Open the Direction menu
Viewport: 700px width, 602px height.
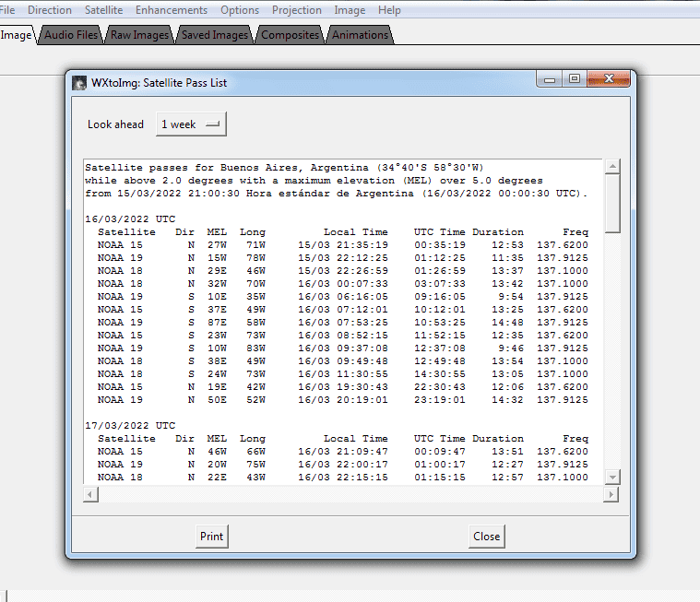pos(50,10)
